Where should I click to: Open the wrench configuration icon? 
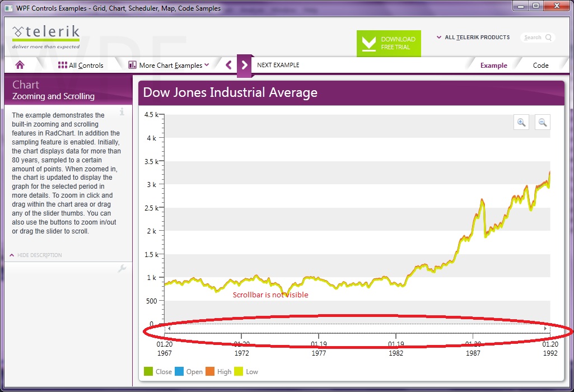tap(122, 269)
